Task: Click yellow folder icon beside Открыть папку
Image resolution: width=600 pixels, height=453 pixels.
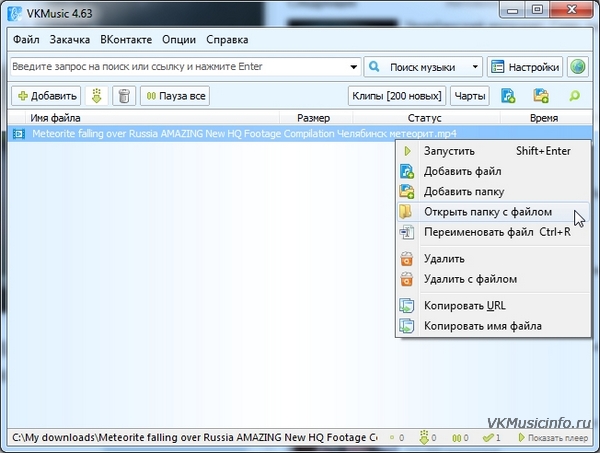Action: click(406, 212)
